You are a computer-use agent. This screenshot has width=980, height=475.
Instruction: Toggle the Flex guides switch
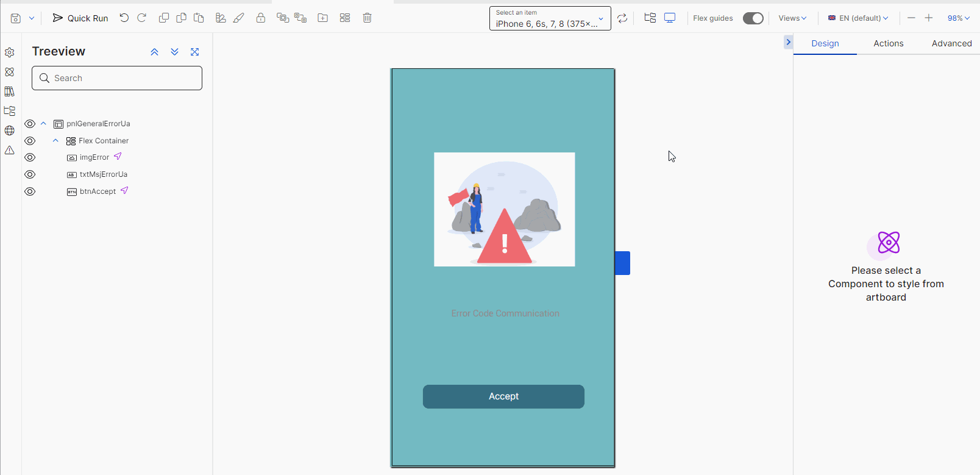pos(753,18)
